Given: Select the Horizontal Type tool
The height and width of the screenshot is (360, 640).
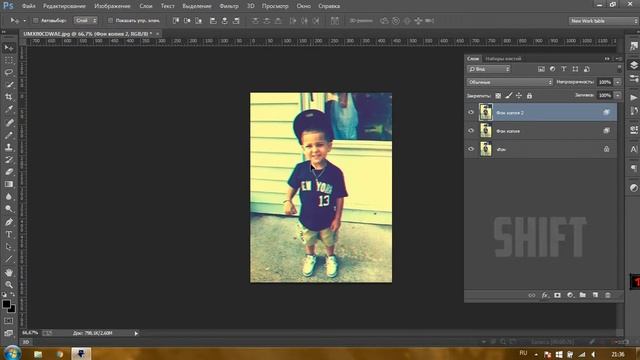Looking at the screenshot, I should 9,234.
